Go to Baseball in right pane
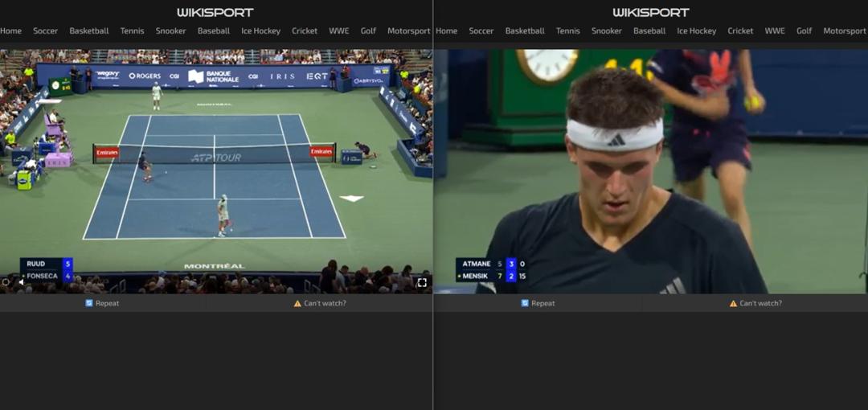The height and width of the screenshot is (410, 868). point(649,31)
